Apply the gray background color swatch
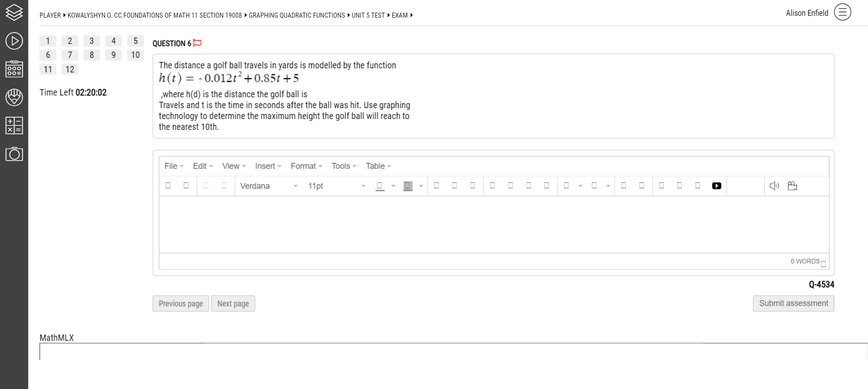 (x=407, y=186)
